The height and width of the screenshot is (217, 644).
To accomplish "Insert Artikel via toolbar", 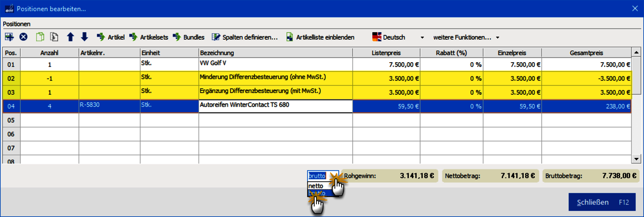I will [111, 37].
